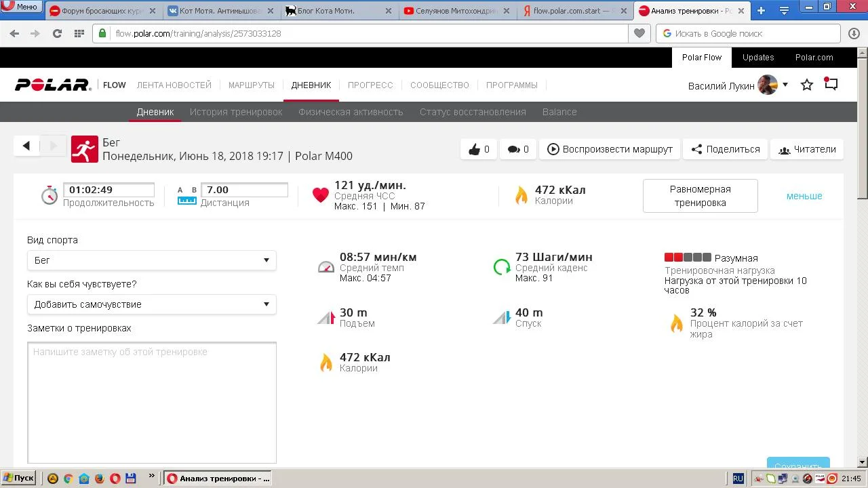Open comments via speech bubble icon
This screenshot has height=488, width=868.
[518, 149]
